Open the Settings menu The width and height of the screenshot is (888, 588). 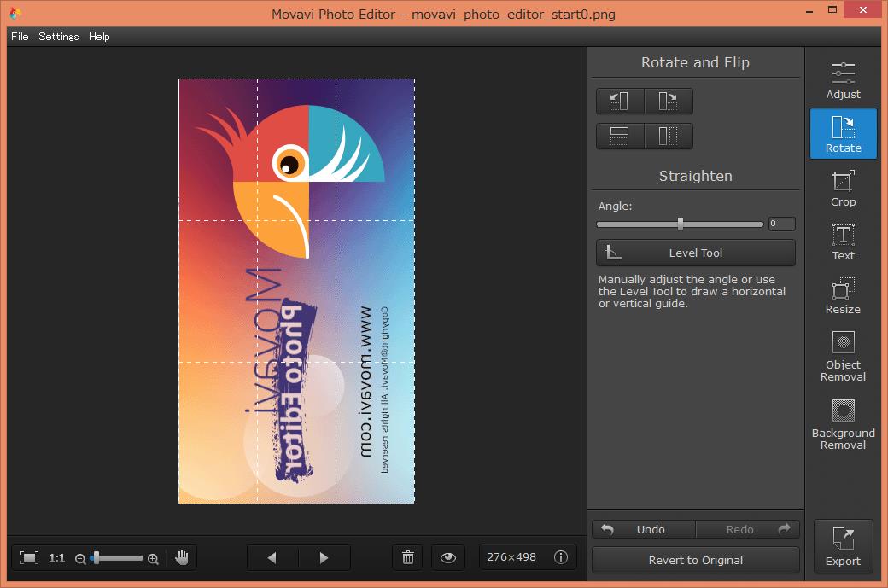[58, 36]
